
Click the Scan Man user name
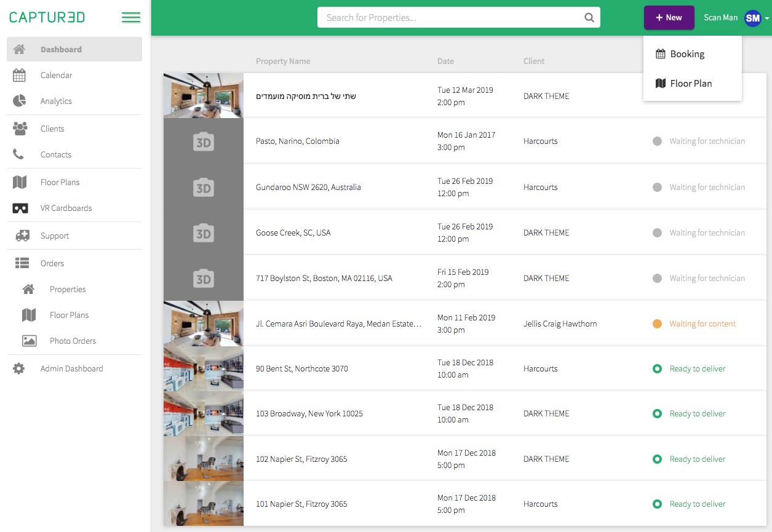click(721, 18)
